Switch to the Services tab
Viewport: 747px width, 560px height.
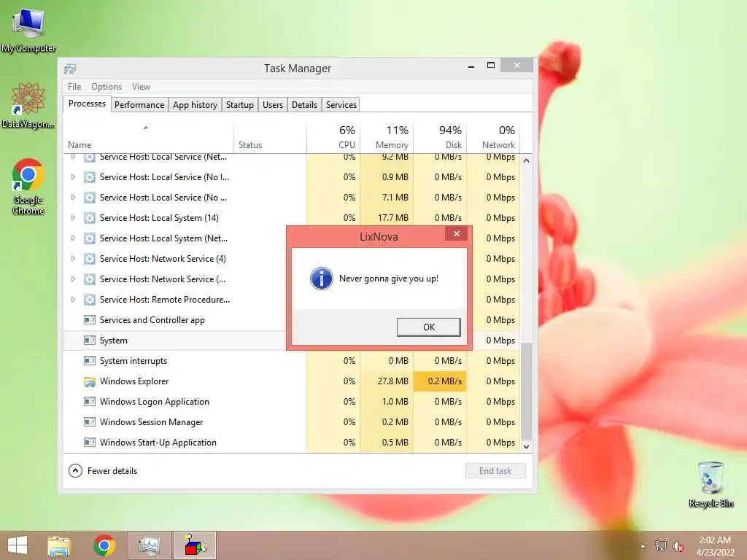pos(341,105)
